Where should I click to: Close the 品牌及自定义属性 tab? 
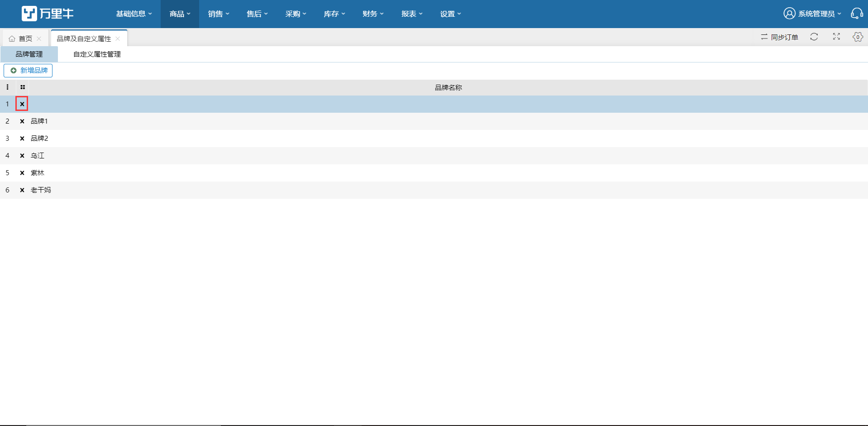click(118, 38)
